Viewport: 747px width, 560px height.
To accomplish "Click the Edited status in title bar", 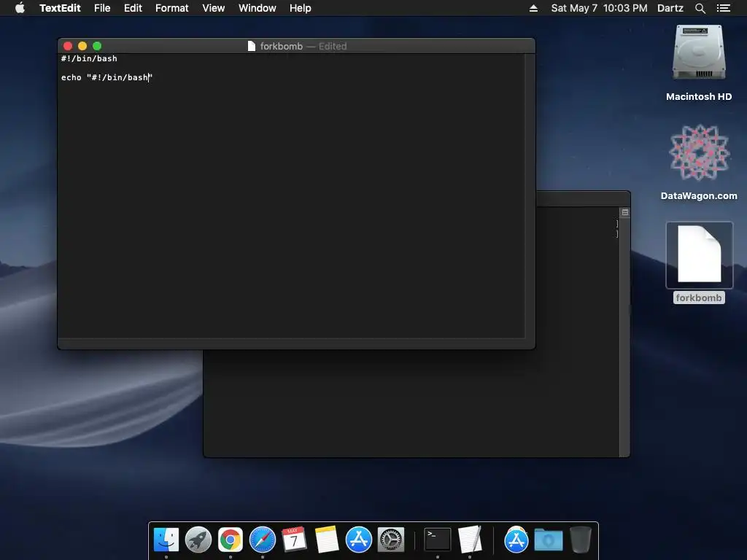I will click(x=333, y=46).
